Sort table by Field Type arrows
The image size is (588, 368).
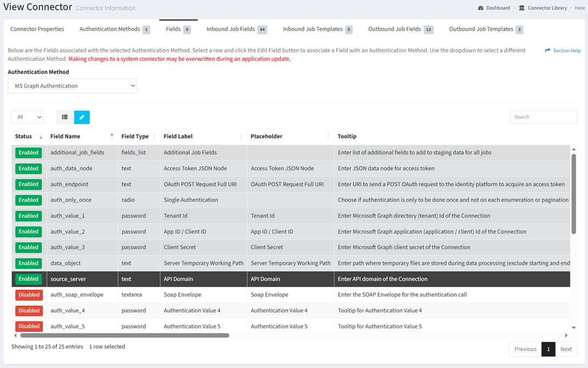(x=154, y=136)
